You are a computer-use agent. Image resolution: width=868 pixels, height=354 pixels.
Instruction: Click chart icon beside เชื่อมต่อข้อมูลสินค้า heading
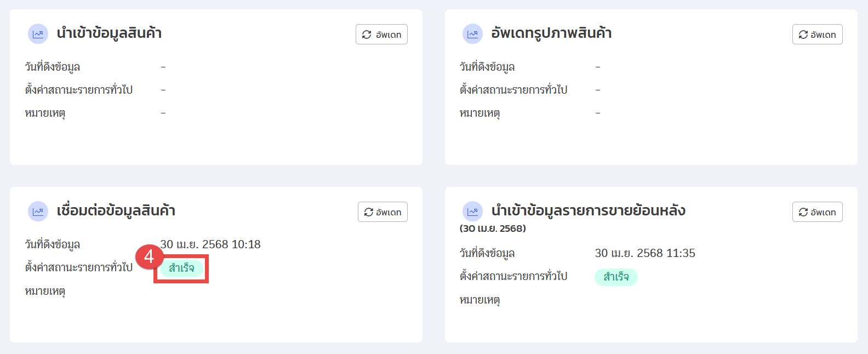(38, 212)
